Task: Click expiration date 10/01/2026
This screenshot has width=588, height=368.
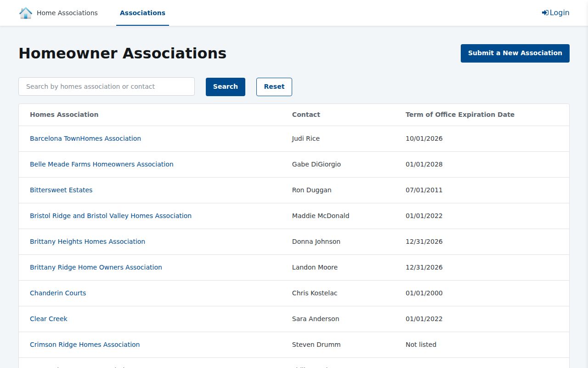Action: click(424, 138)
